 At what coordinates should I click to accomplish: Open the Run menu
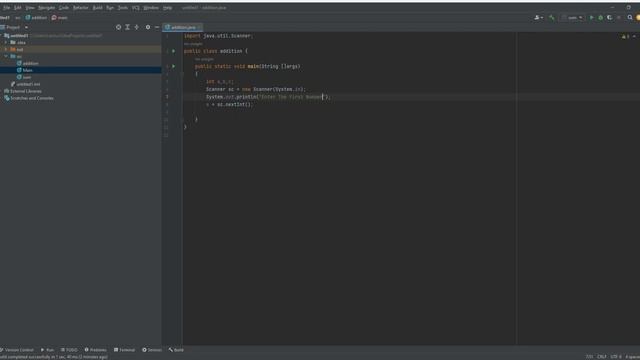click(110, 8)
